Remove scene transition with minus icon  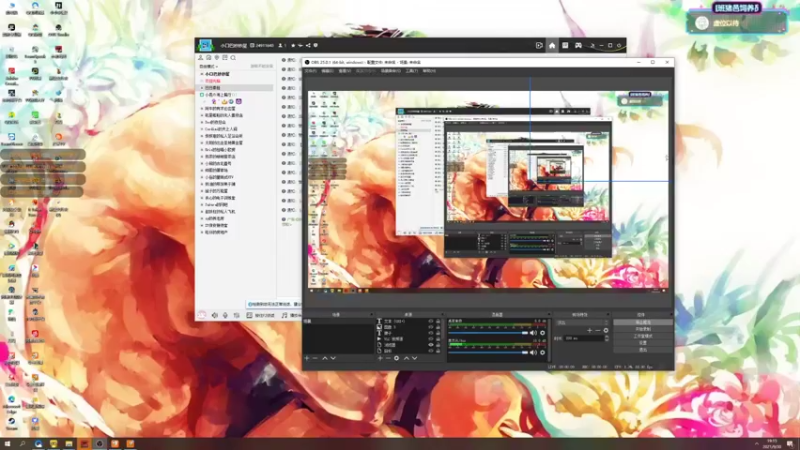coord(597,330)
